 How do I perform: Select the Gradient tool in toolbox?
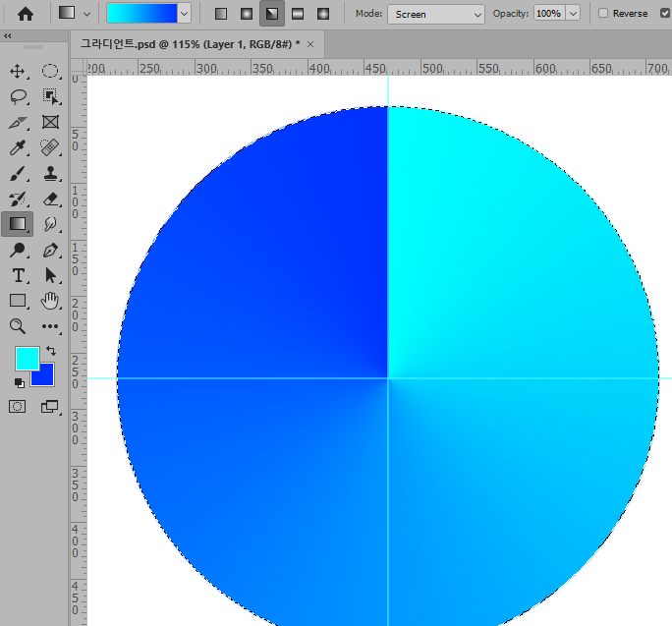coord(18,224)
